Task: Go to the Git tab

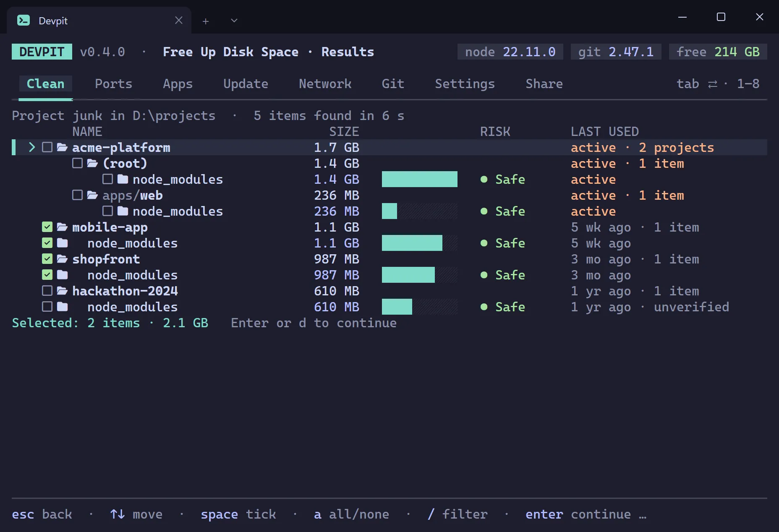Action: pos(393,84)
